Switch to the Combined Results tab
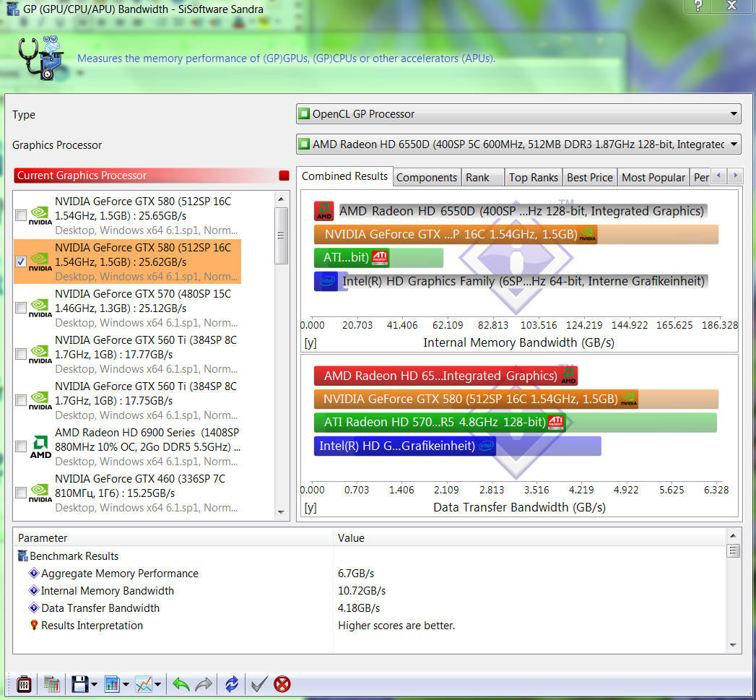 [344, 176]
